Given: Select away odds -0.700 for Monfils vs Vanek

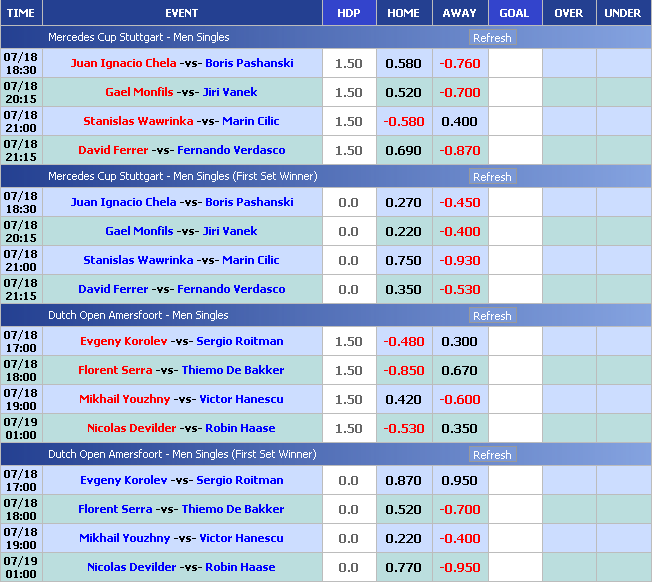Looking at the screenshot, I should pos(460,92).
